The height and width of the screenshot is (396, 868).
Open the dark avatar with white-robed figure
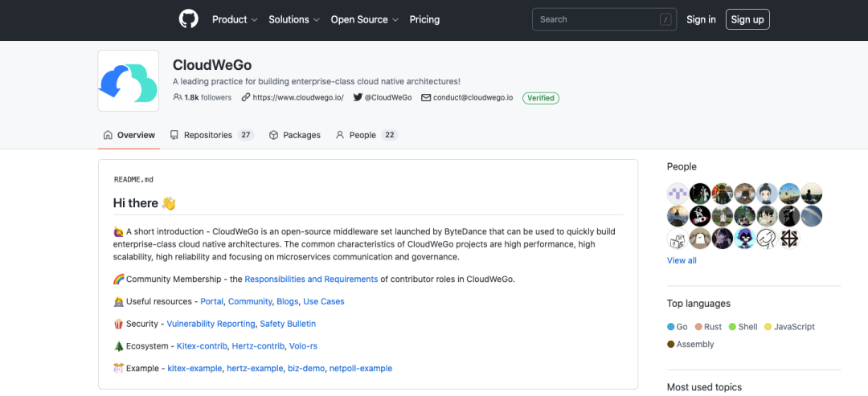click(x=700, y=194)
